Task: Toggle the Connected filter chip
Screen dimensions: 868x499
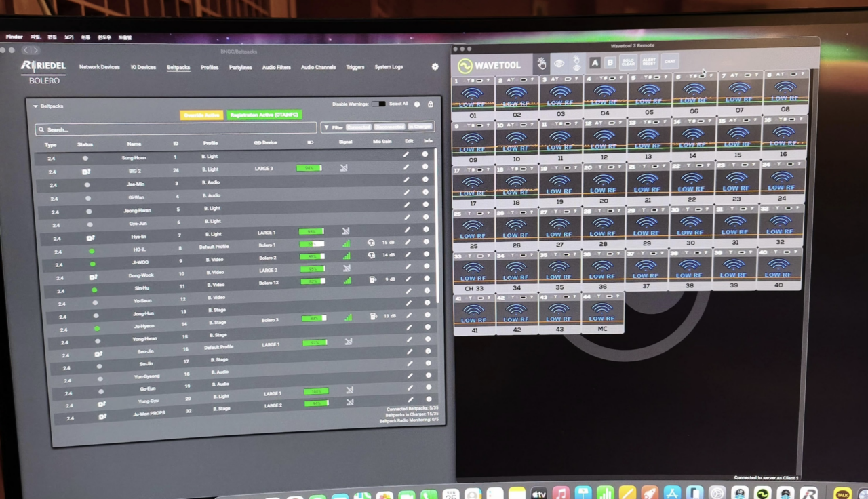Action: click(359, 127)
